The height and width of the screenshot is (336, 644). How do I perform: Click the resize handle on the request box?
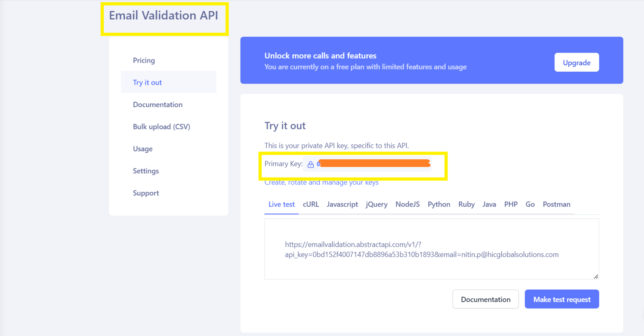click(595, 276)
